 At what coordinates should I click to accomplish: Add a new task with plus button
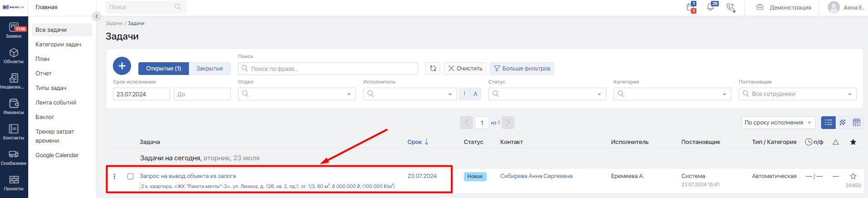122,66
